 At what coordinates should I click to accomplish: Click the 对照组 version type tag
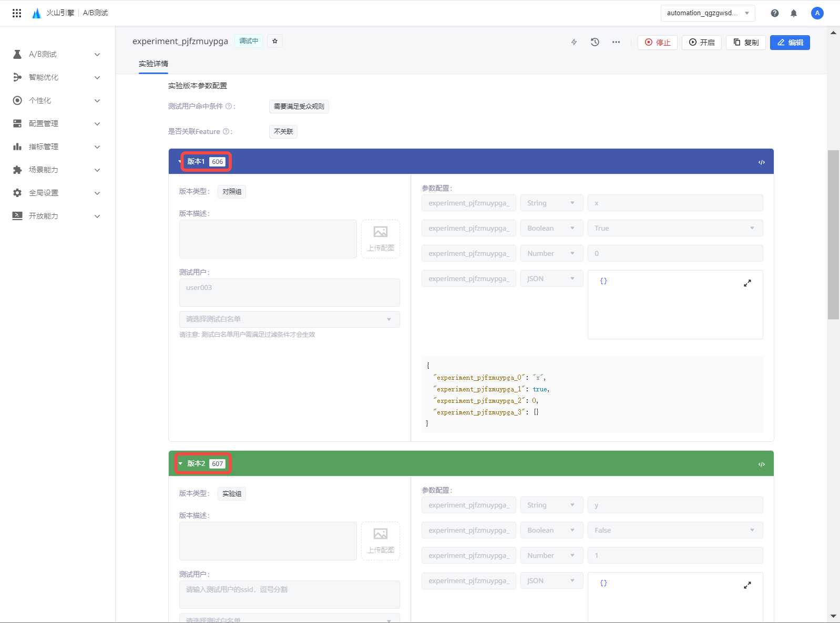point(232,192)
